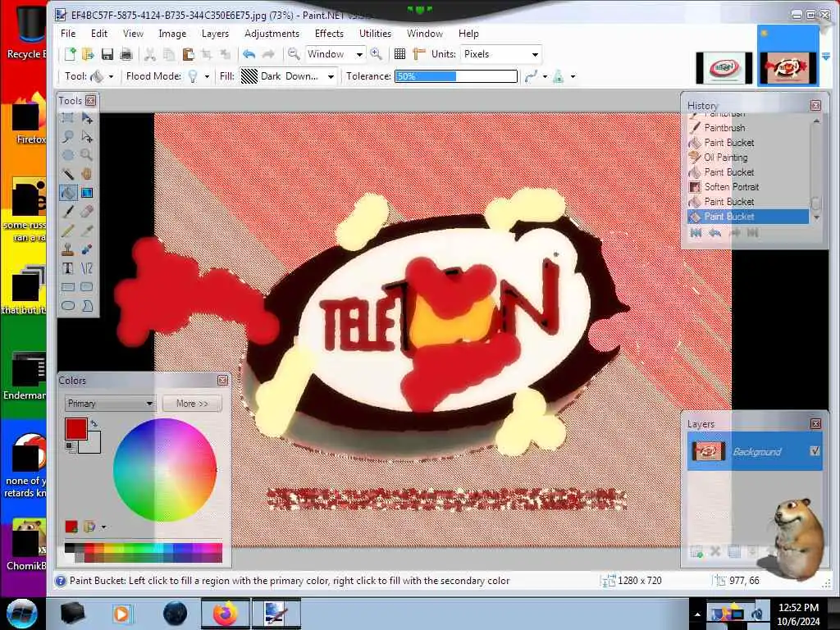Select the Pan hand tool
The image size is (840, 630).
[87, 174]
